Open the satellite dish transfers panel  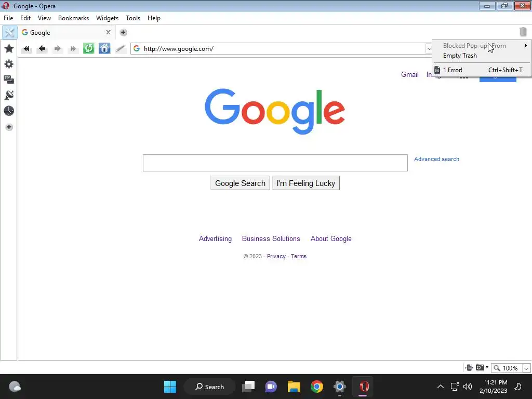[9, 96]
